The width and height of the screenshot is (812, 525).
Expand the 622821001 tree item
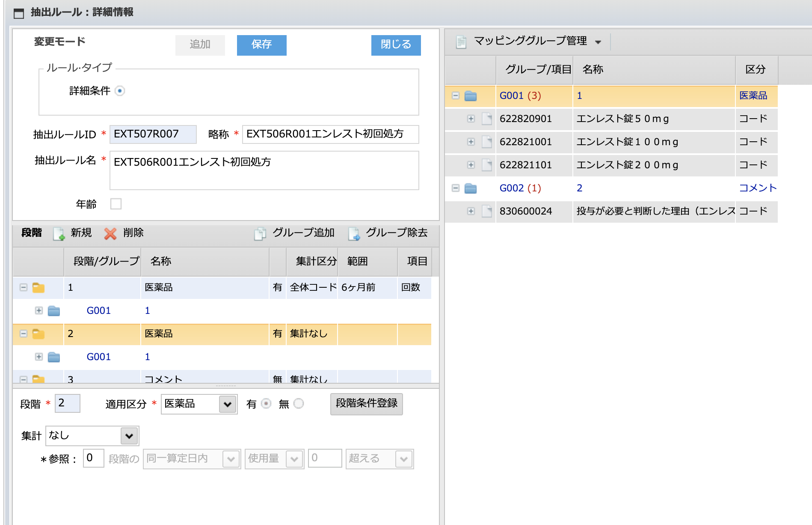471,142
